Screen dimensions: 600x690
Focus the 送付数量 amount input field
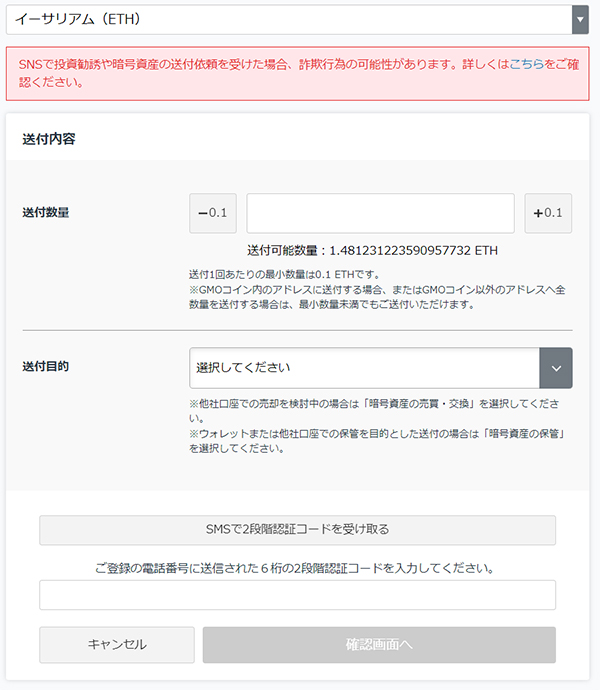tap(380, 213)
